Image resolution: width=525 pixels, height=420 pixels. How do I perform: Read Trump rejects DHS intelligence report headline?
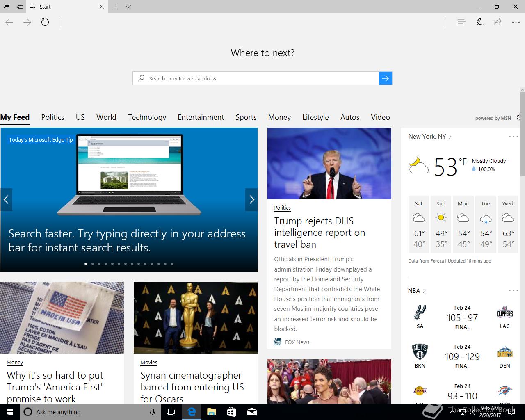pos(320,233)
